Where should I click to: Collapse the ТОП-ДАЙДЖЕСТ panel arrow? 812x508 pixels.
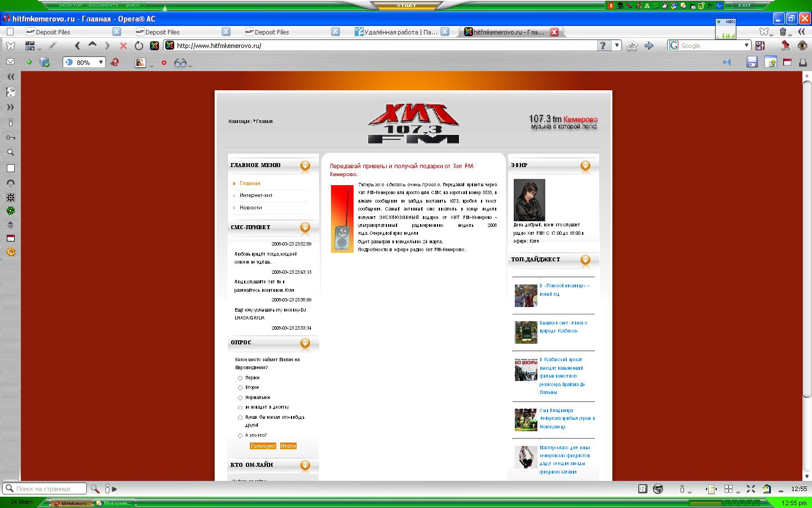point(585,260)
